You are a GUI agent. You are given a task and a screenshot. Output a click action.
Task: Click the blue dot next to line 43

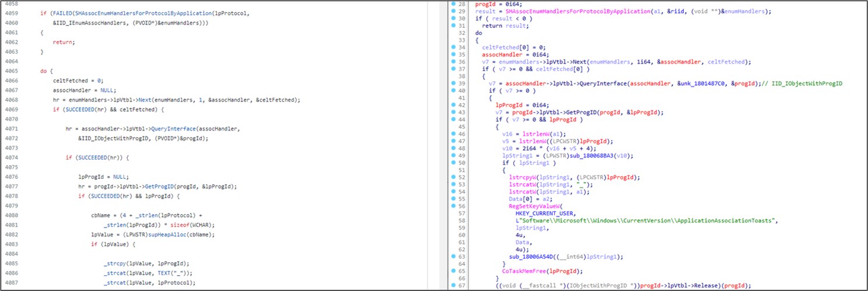coord(454,112)
